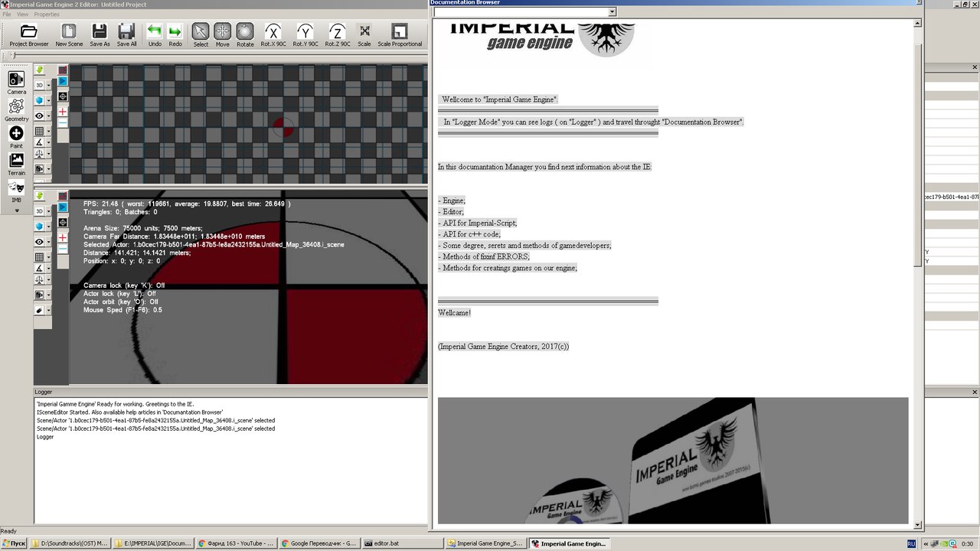Open the Terrain tool panel

[16, 164]
